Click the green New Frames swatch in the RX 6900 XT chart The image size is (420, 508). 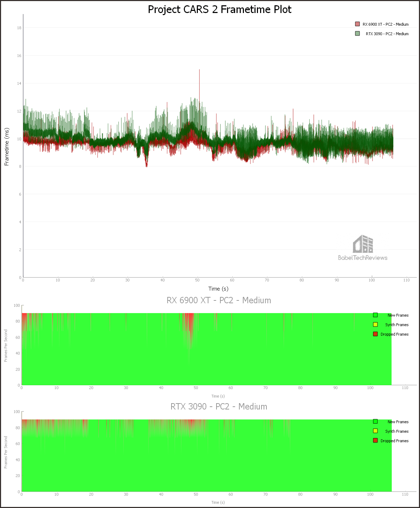[x=375, y=315]
